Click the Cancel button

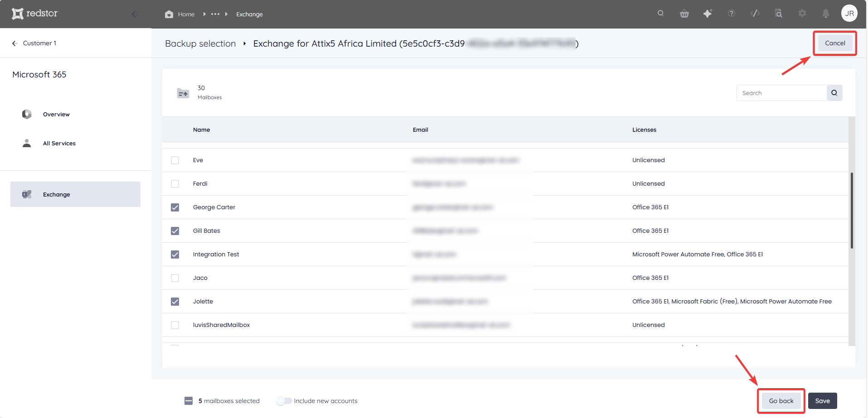835,43
